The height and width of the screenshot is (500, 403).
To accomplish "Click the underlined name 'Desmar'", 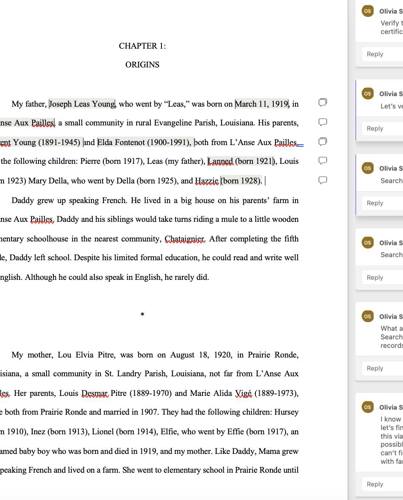I will [x=95, y=393].
